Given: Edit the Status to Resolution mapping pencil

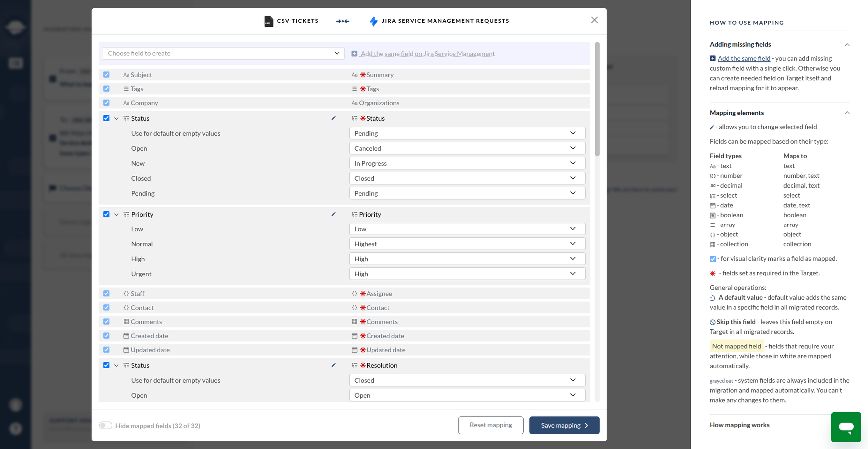Looking at the screenshot, I should pyautogui.click(x=334, y=365).
